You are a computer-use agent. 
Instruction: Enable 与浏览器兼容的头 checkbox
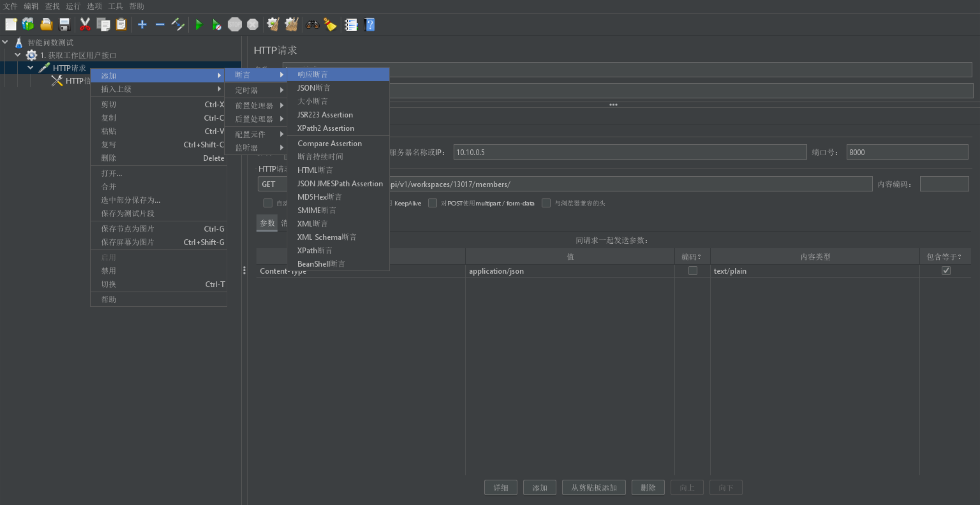click(x=546, y=203)
